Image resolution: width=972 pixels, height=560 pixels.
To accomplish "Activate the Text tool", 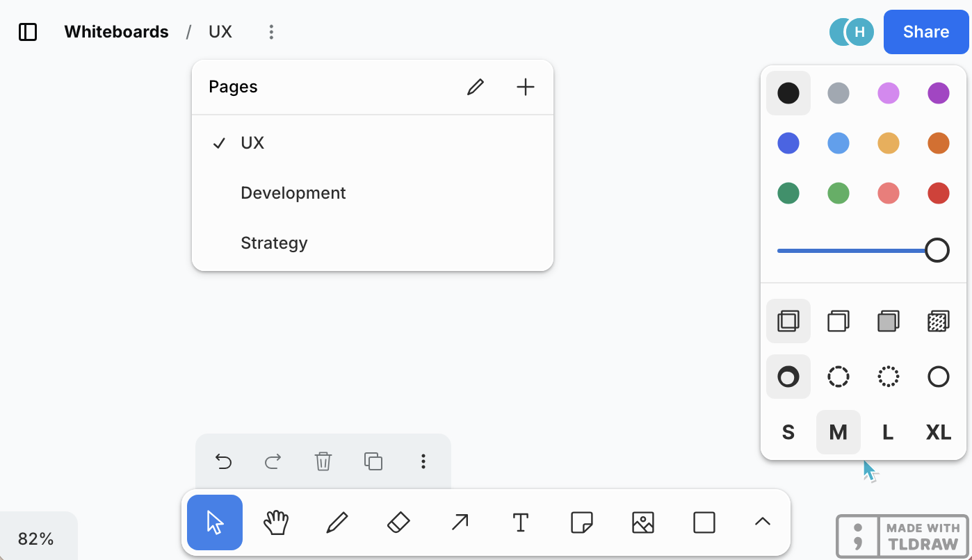I will [520, 522].
